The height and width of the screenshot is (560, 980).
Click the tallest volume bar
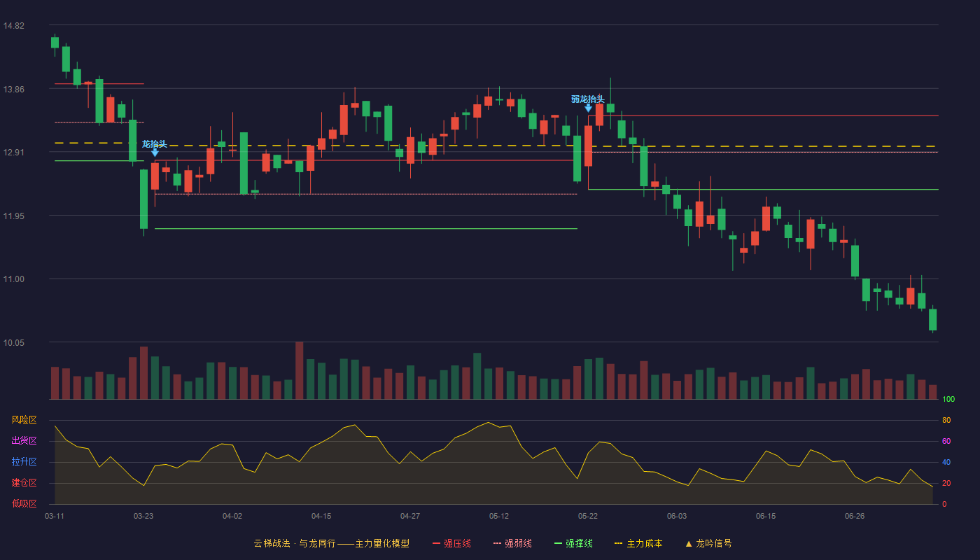tap(299, 370)
